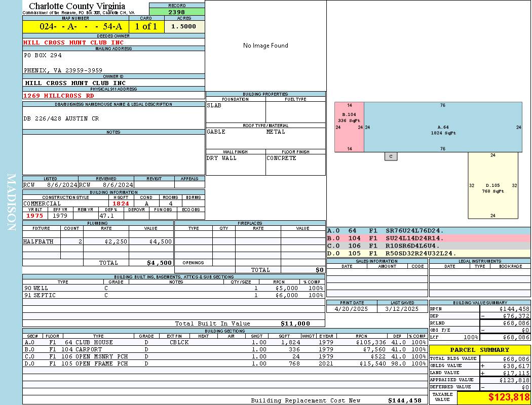Click the record number 2398 field
The height and width of the screenshot is (405, 532).
point(177,12)
